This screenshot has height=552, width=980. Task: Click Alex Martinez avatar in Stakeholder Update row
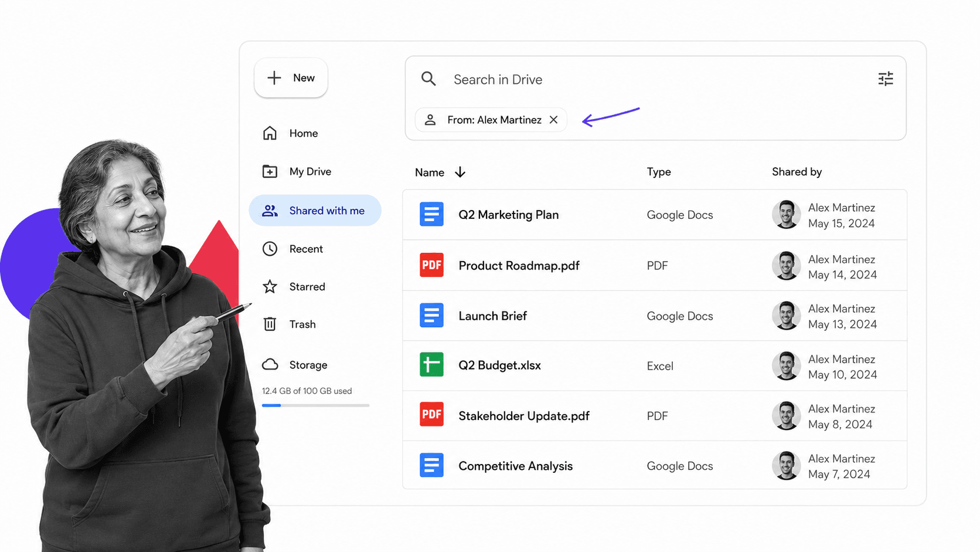(787, 415)
